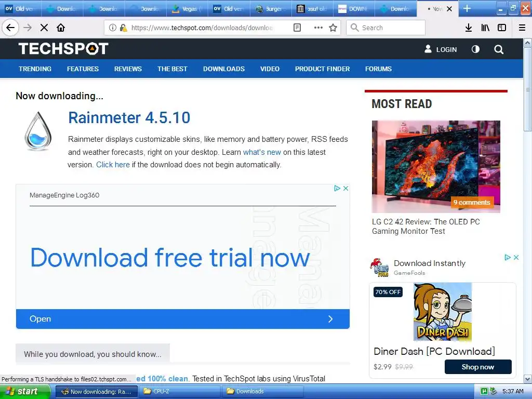Visit the FORUMS section
The height and width of the screenshot is (399, 532).
378,69
